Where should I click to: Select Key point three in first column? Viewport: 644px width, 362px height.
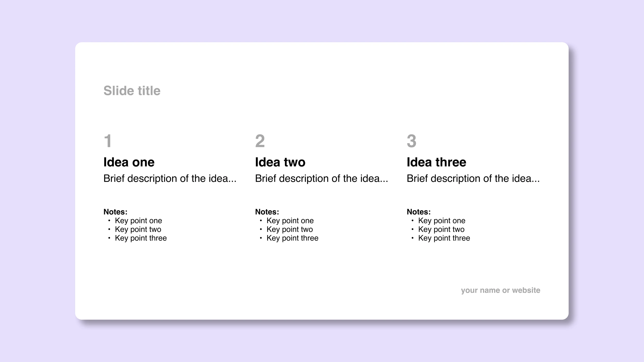tap(141, 238)
